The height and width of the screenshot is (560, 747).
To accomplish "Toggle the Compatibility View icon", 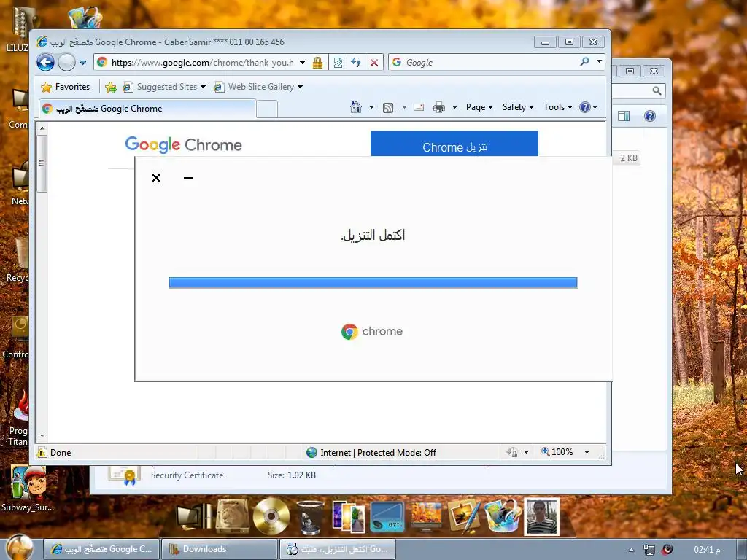I will [x=338, y=63].
